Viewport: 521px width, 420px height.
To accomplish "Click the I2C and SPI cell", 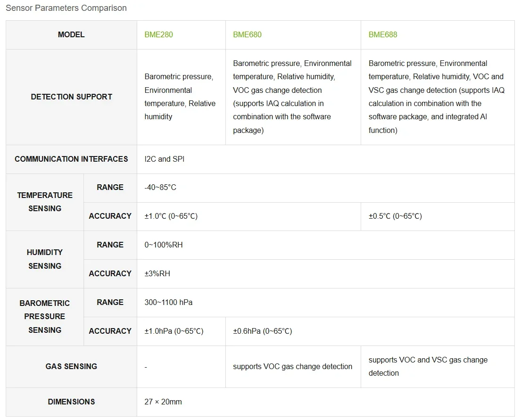I will pos(326,159).
